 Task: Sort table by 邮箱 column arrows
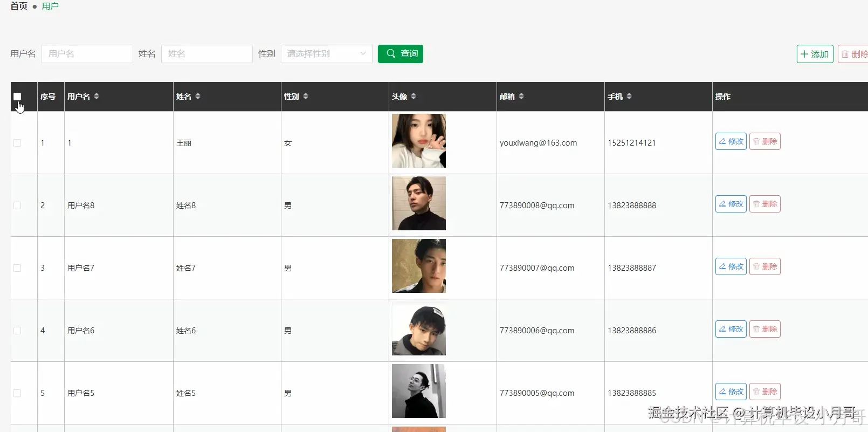(521, 96)
